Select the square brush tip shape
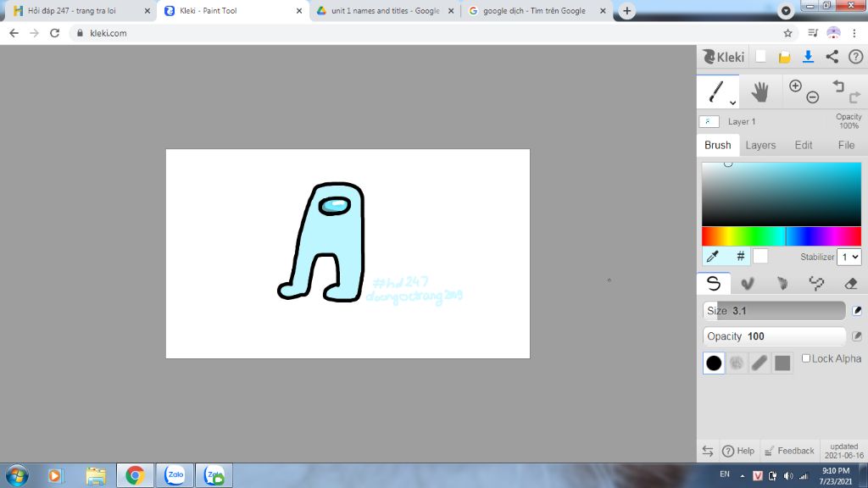Screen dimensions: 868x488 tap(782, 363)
